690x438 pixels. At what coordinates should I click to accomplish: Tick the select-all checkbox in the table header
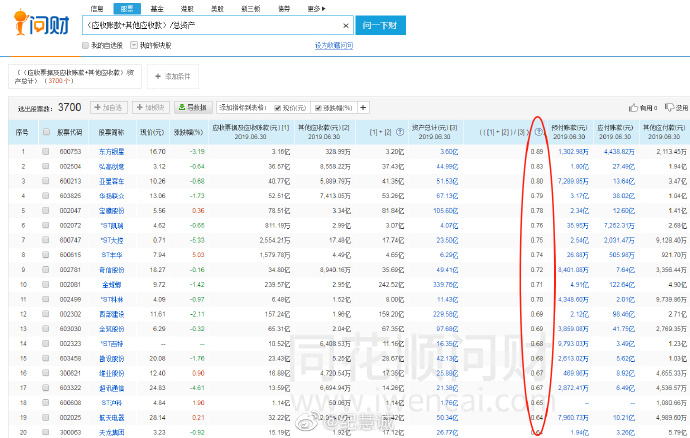click(46, 132)
